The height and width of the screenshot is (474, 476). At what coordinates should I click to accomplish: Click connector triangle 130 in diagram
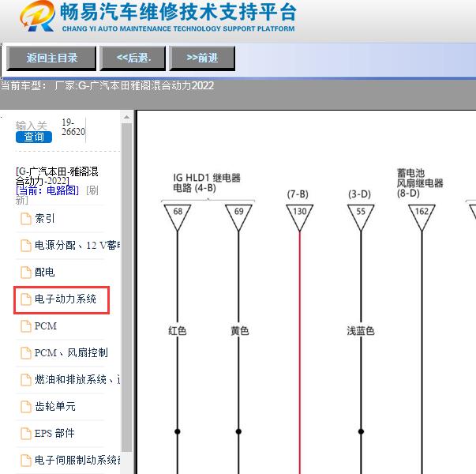tap(300, 217)
